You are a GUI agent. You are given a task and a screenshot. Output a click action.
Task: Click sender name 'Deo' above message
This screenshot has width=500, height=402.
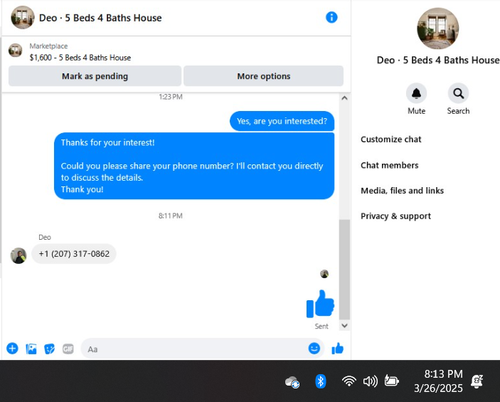(x=45, y=237)
